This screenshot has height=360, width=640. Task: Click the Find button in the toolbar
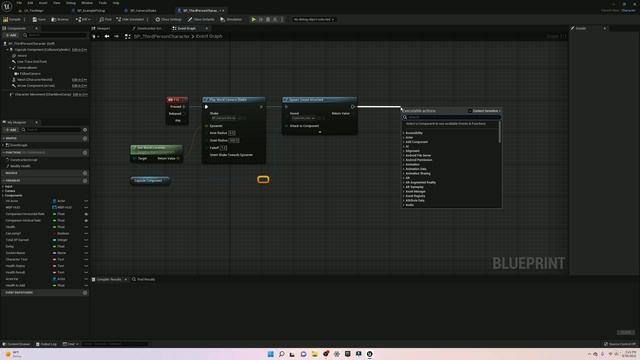tap(105, 19)
